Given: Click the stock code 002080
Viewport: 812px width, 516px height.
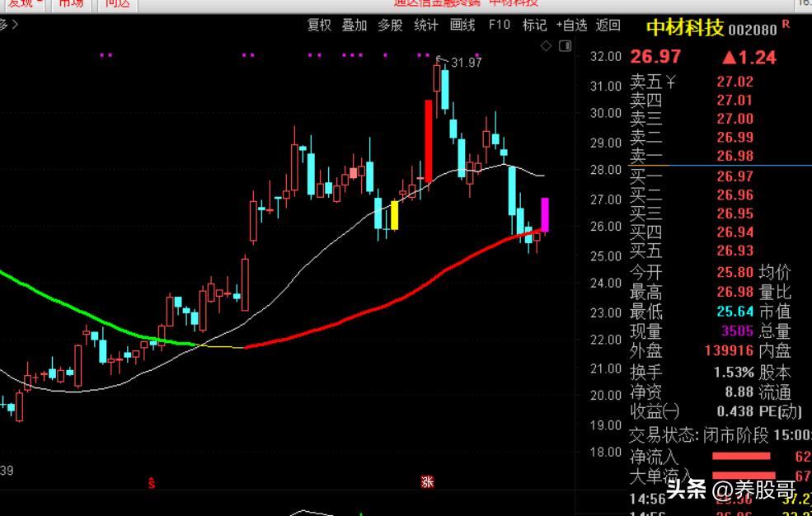Looking at the screenshot, I should tap(753, 30).
